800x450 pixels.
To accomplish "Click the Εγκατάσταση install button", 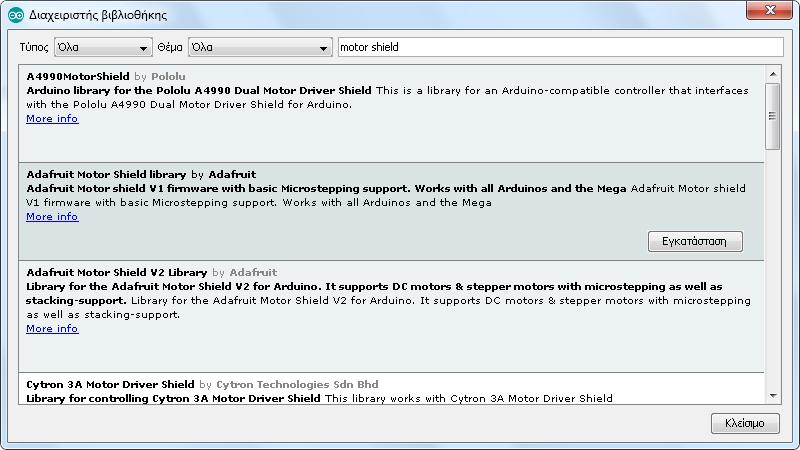I will [x=695, y=241].
